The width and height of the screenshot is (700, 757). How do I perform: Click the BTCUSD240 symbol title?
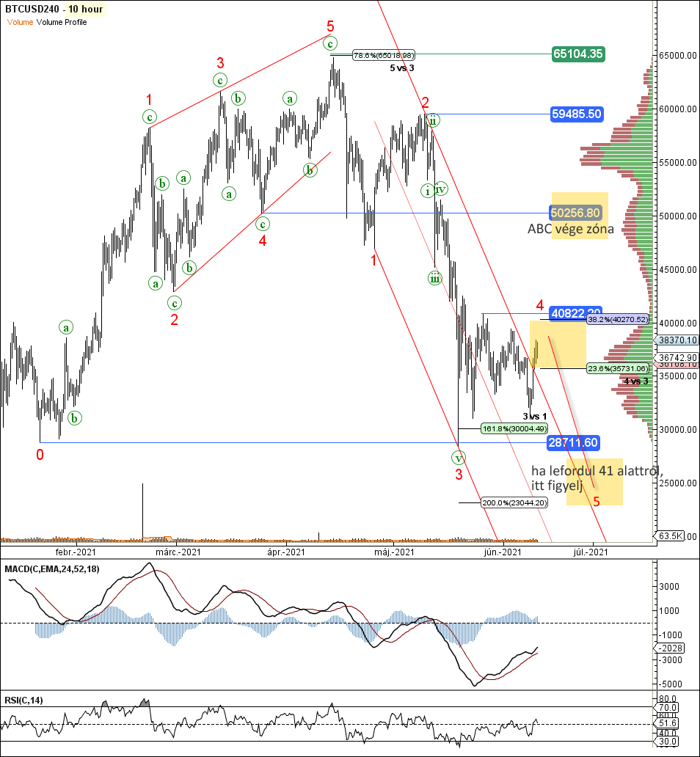[x=31, y=10]
